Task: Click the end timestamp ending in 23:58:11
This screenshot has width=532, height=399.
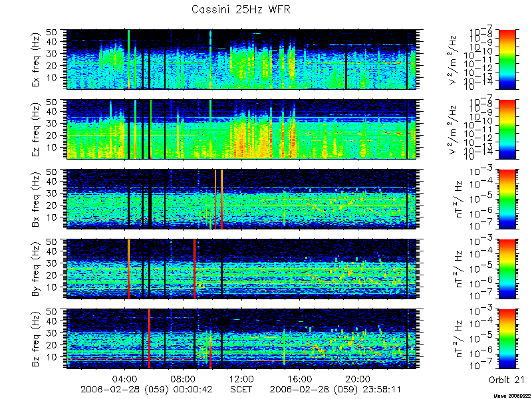Action: point(336,390)
